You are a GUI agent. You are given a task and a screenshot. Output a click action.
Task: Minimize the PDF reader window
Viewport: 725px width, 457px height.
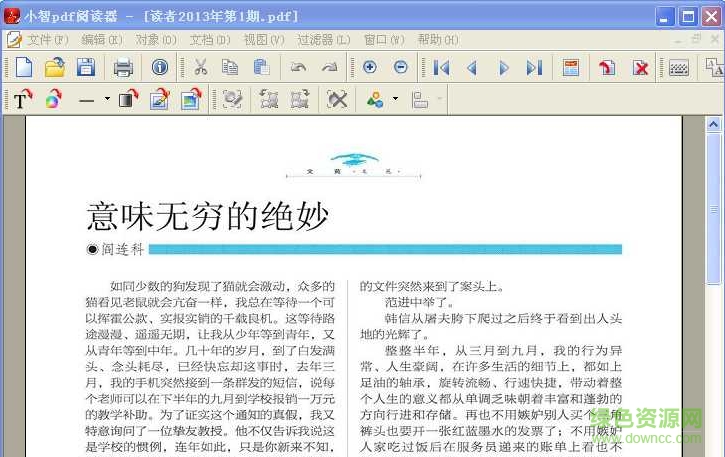tap(664, 17)
